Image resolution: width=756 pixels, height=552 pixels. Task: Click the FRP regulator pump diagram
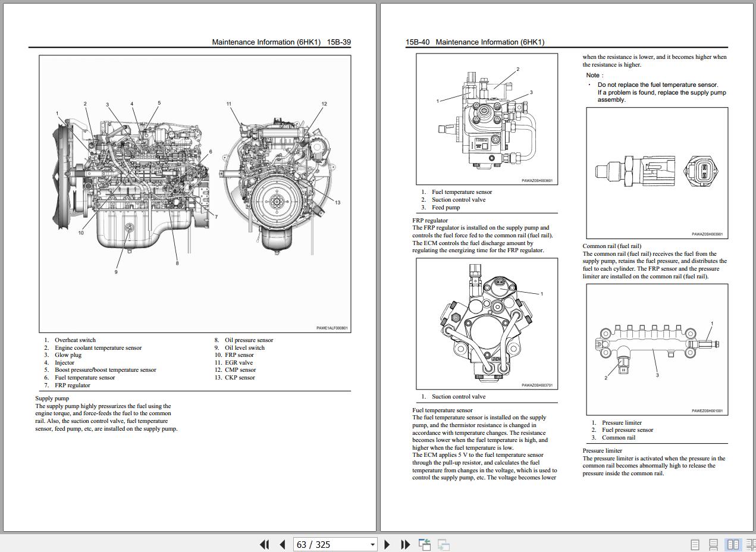(487, 324)
